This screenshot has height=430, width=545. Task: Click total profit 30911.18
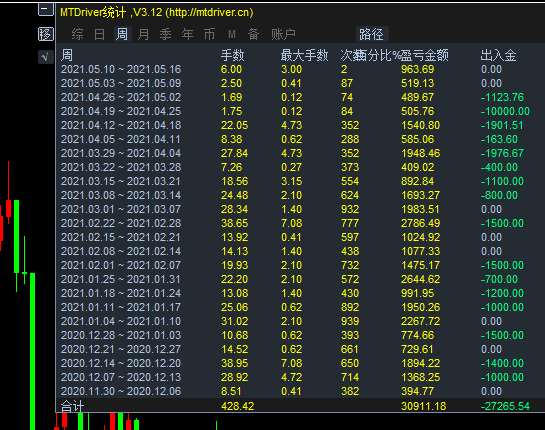tap(424, 406)
